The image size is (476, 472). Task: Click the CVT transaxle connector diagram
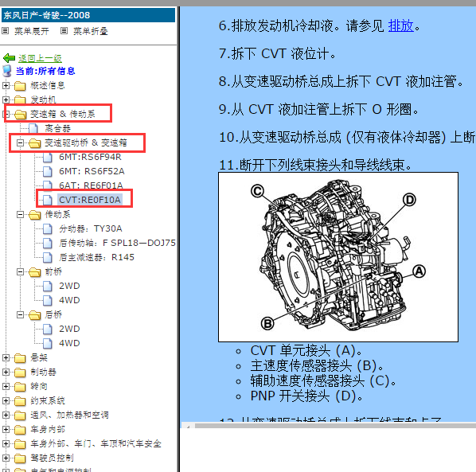point(338,257)
